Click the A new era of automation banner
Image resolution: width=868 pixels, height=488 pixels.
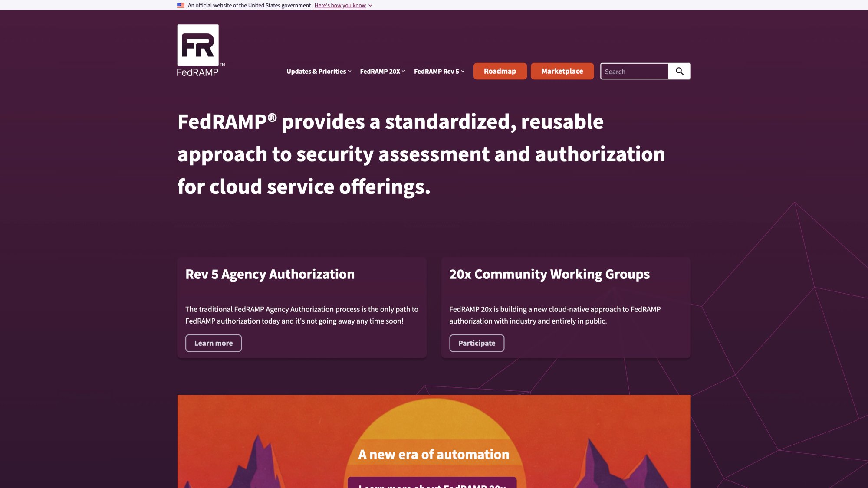point(434,454)
